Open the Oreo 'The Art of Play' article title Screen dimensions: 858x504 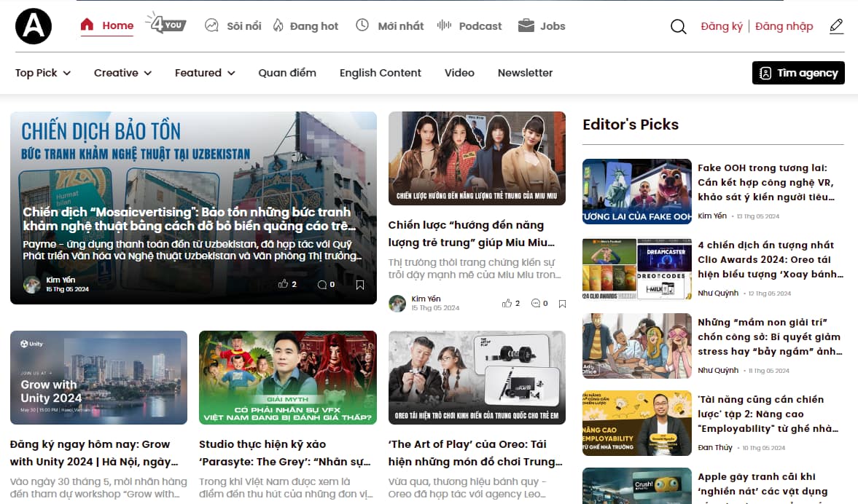pos(475,452)
